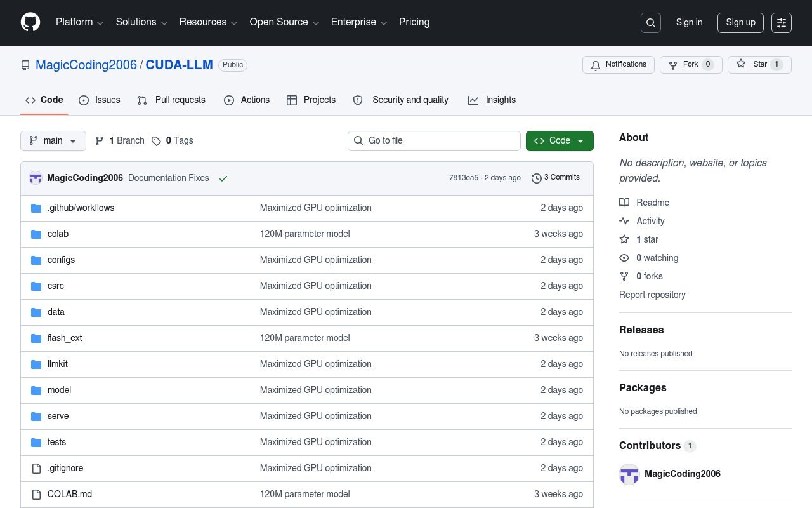Click the folder icon next to csrc
The image size is (812, 508).
[36, 286]
